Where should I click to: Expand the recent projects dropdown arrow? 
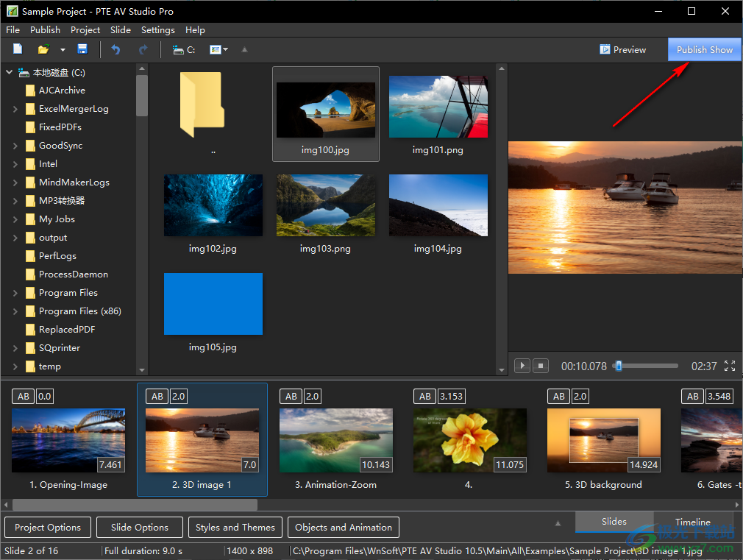[x=63, y=49]
